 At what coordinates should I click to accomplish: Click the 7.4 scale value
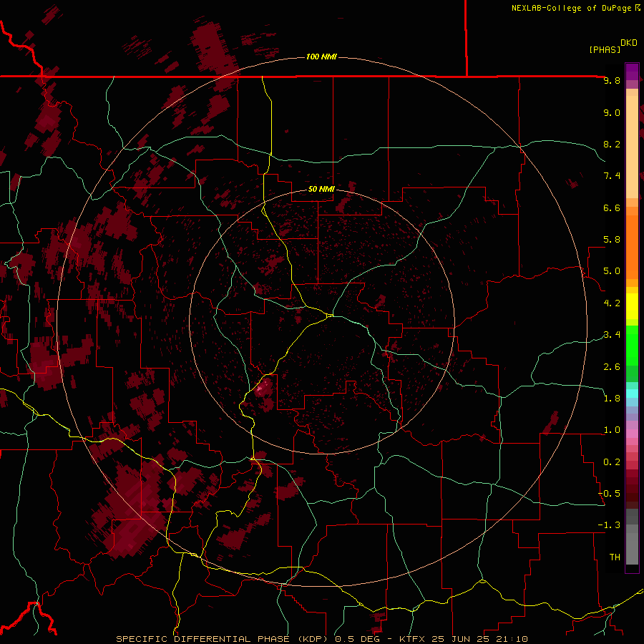(612, 176)
